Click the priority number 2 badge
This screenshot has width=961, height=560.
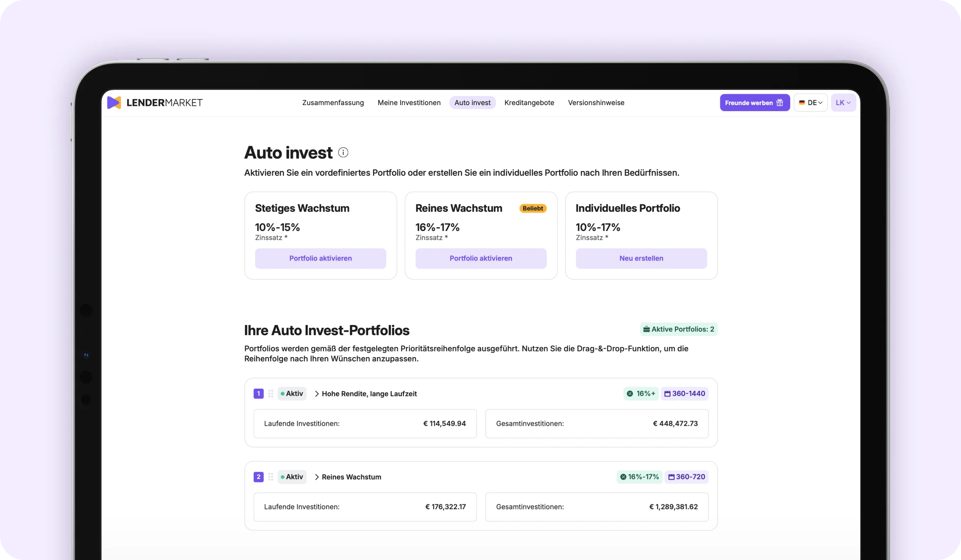click(x=259, y=477)
